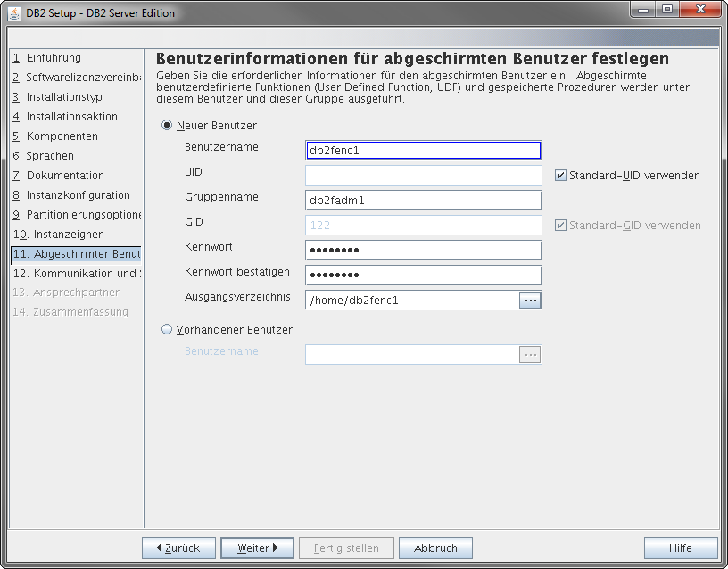Select step 8 Instanzkonfiguration

[71, 195]
